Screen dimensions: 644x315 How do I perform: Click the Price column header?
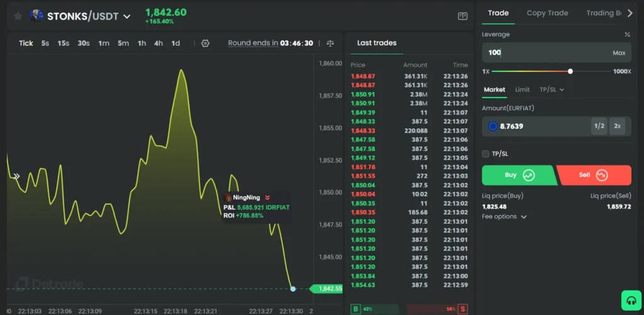click(358, 65)
